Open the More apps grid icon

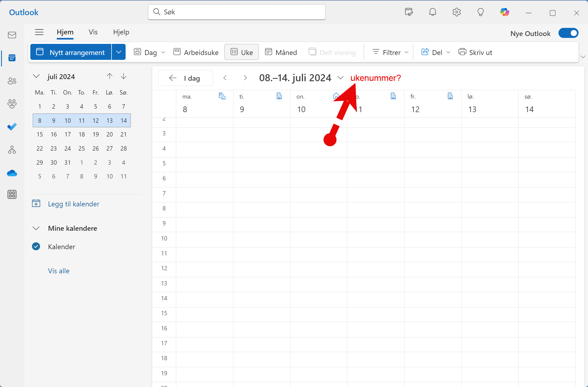[x=12, y=194]
